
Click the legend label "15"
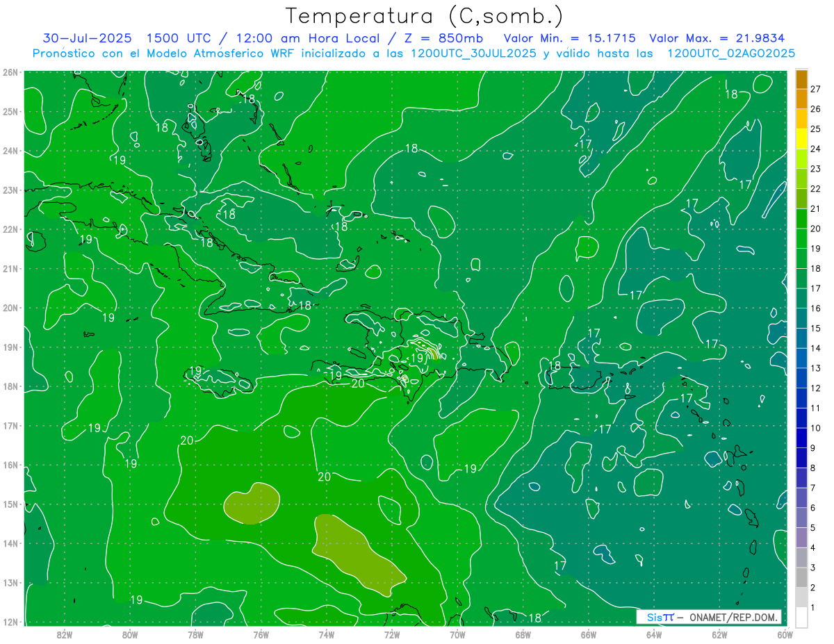pos(815,328)
